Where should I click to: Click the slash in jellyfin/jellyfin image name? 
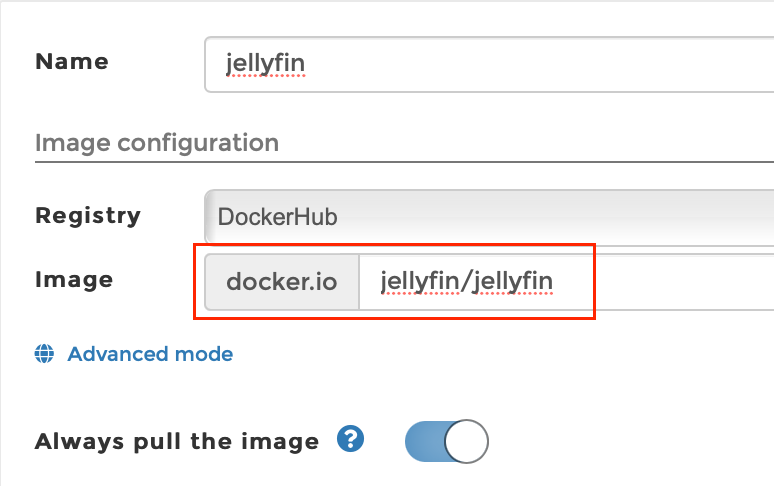465,282
